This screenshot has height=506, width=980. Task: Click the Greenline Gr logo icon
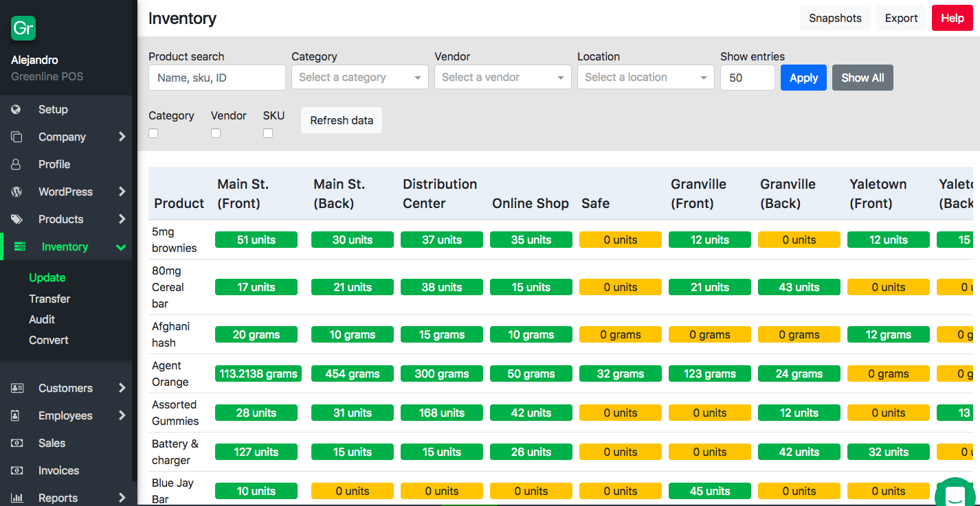23,28
